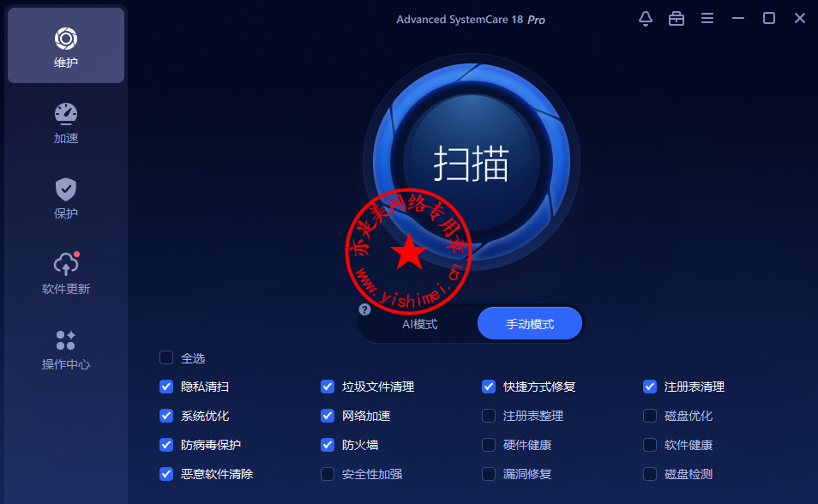Open the 保护 shield protection section
The height and width of the screenshot is (504, 818).
click(66, 199)
